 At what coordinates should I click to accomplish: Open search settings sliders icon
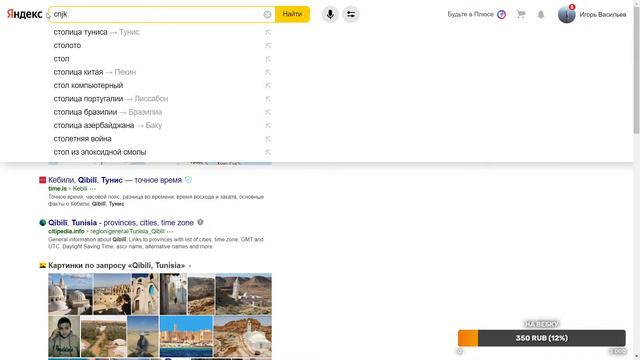[x=351, y=14]
